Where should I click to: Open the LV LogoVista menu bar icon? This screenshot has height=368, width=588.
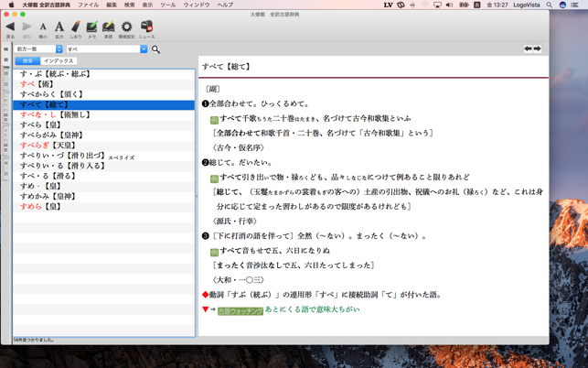(388, 5)
